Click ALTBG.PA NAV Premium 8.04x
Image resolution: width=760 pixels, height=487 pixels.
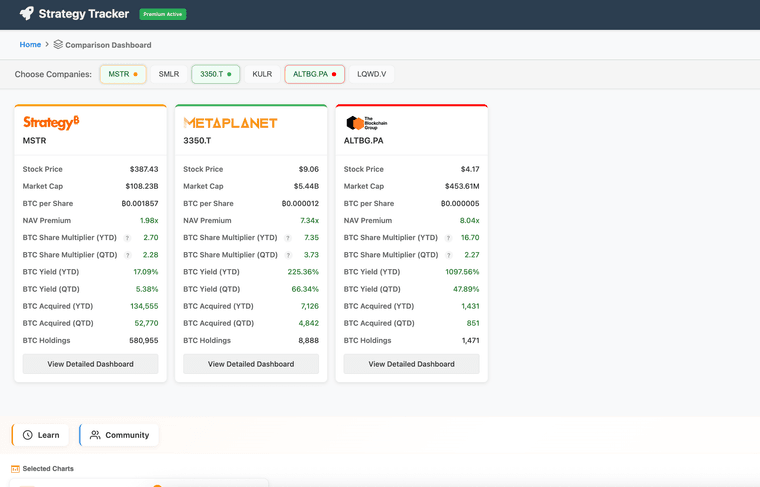pyautogui.click(x=470, y=220)
